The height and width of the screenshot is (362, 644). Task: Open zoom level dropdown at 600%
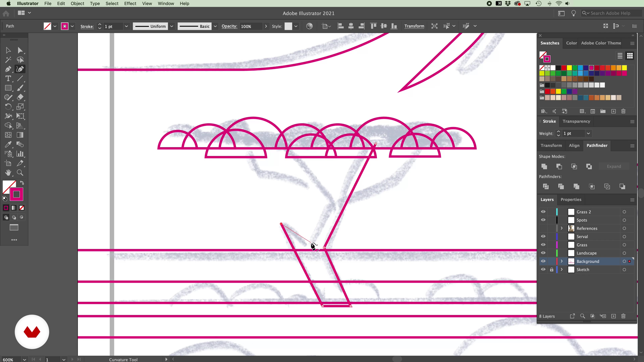(24, 359)
